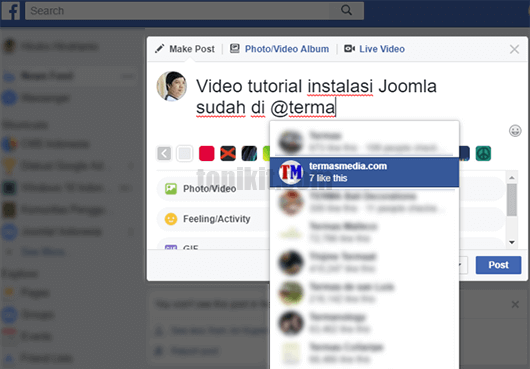Open the emoji picker smiley icon
The height and width of the screenshot is (369, 530).
(x=515, y=131)
